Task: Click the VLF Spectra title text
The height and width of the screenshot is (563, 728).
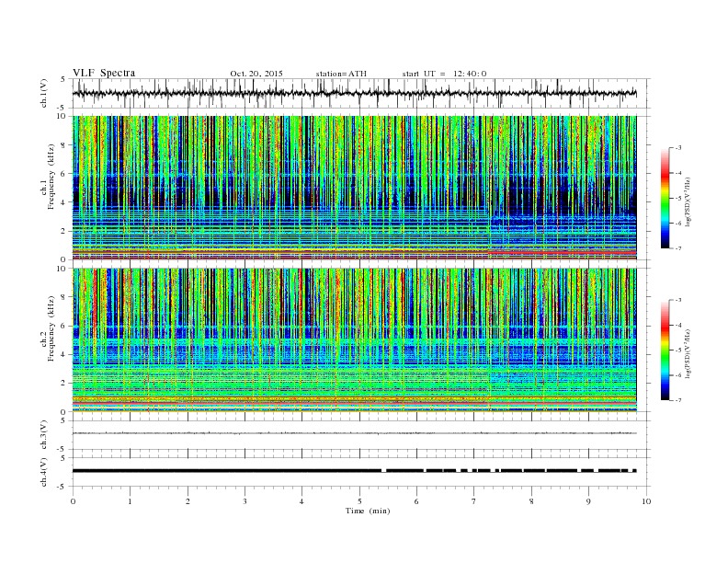Action: click(x=104, y=73)
